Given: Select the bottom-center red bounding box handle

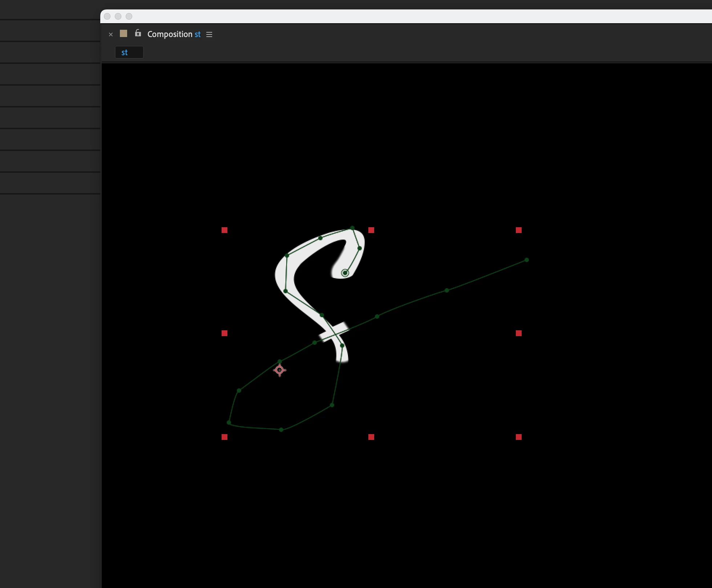Looking at the screenshot, I should click(371, 437).
